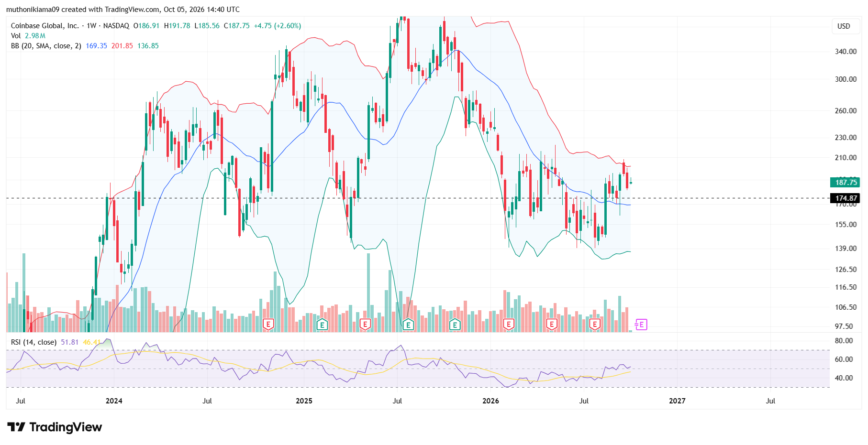The height and width of the screenshot is (445, 868).
Task: Click the RSI (14, close) indicator legend
Action: click(33, 342)
